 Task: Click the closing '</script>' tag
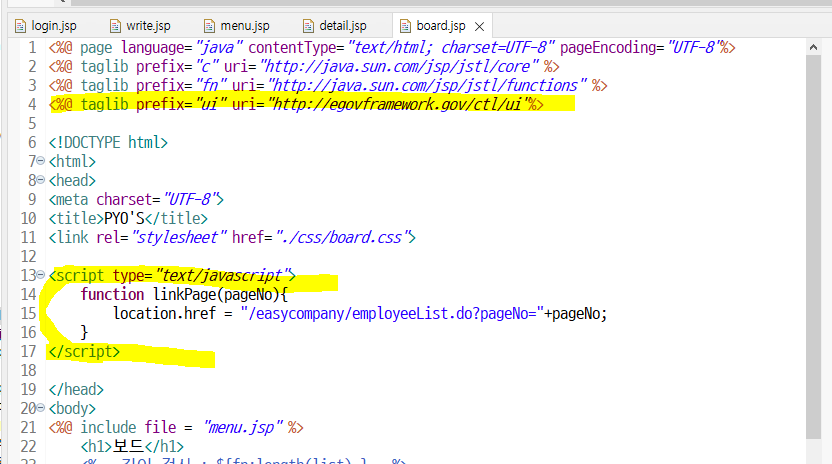[x=84, y=351]
